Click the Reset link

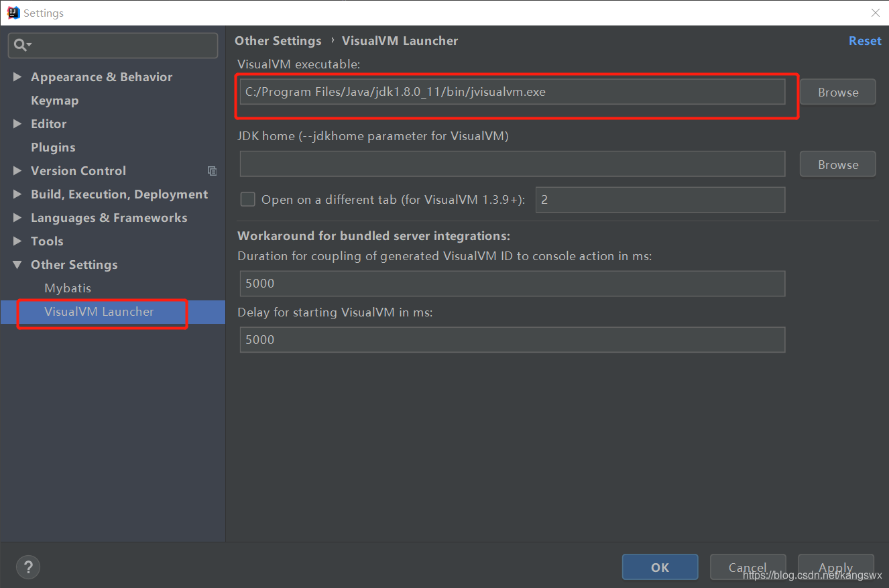coord(865,41)
